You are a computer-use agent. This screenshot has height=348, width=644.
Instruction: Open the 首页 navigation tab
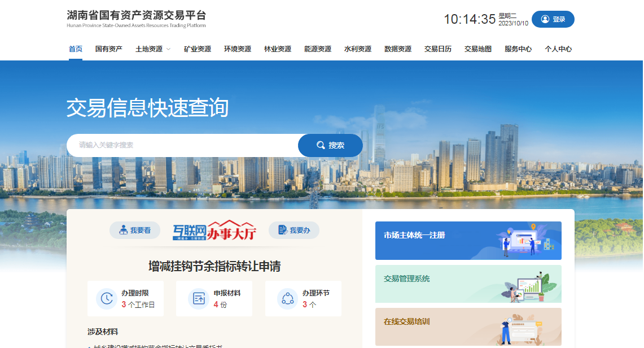(x=76, y=49)
